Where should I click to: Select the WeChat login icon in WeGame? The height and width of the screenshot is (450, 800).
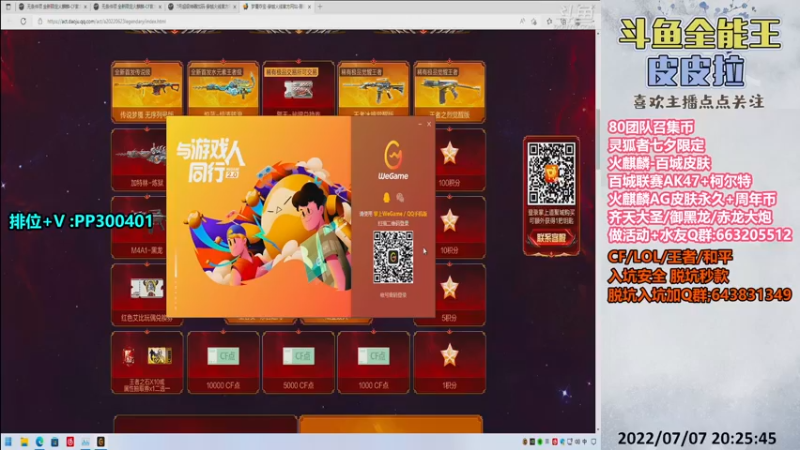pyautogui.click(x=400, y=197)
